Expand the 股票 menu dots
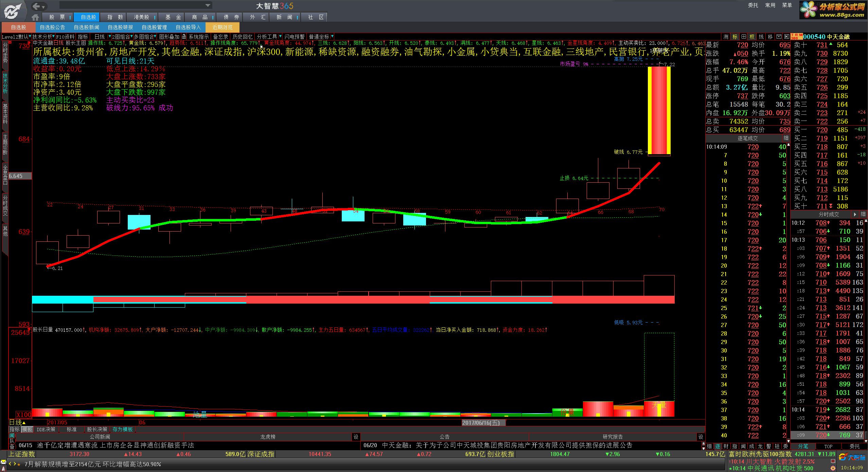This screenshot has height=472, width=868. click(x=70, y=17)
